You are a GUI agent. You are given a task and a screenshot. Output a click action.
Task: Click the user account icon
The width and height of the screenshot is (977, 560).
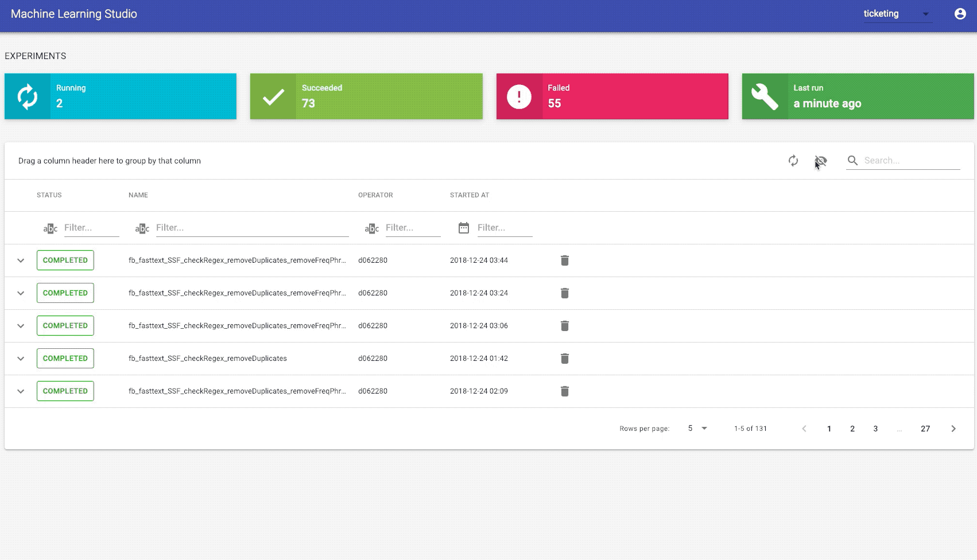click(x=960, y=14)
